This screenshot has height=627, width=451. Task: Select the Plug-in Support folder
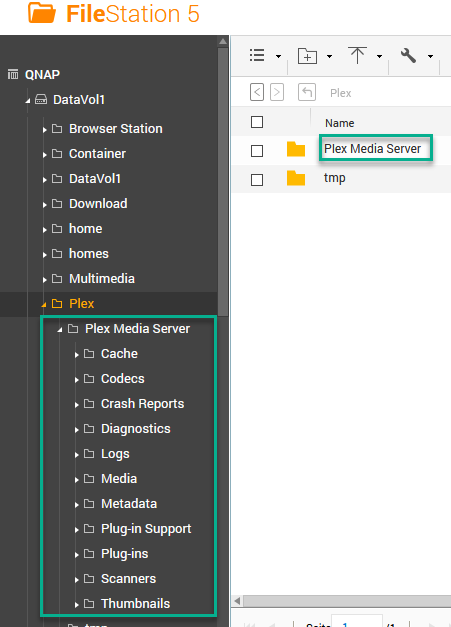point(146,529)
